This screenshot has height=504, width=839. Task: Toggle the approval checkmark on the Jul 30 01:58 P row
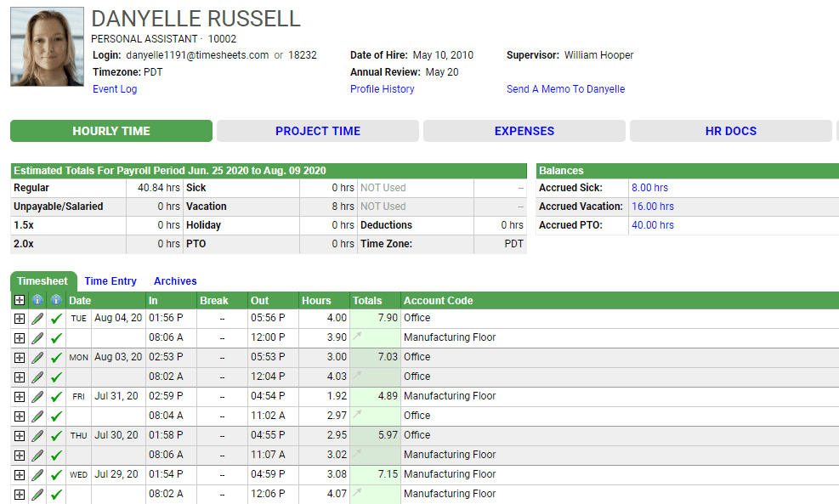56,435
